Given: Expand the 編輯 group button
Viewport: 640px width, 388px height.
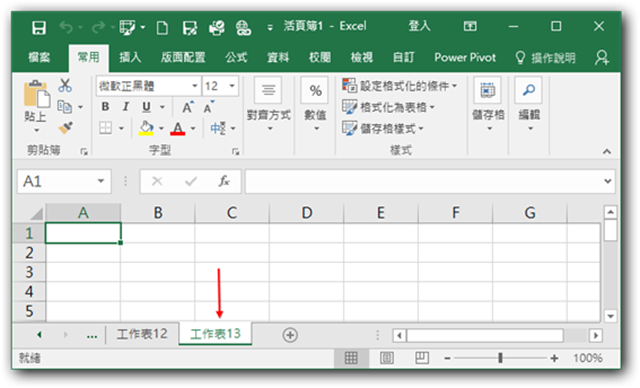Looking at the screenshot, I should [x=529, y=104].
